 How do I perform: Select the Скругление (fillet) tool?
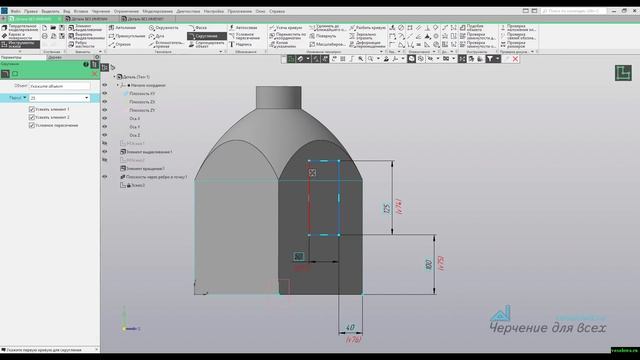(x=207, y=36)
